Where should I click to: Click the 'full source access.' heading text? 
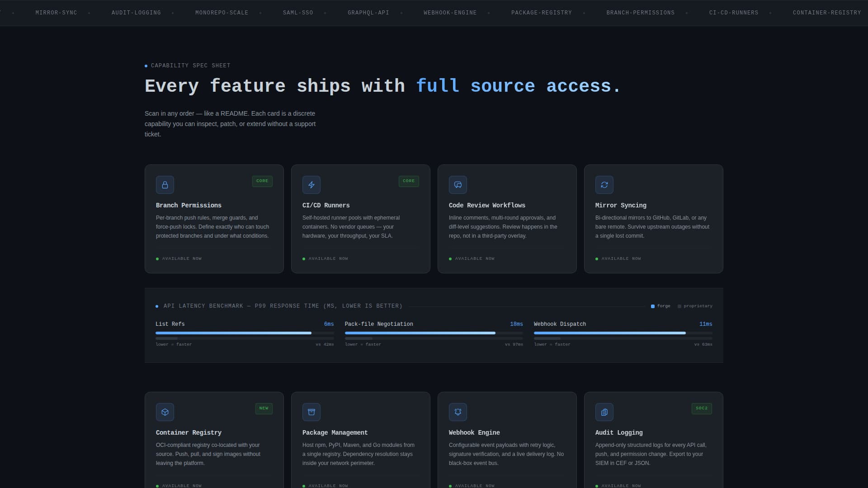[x=519, y=86]
